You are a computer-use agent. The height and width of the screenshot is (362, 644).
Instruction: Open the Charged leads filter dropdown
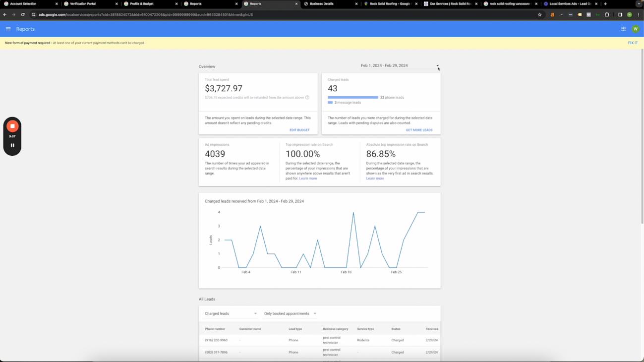tap(231, 313)
